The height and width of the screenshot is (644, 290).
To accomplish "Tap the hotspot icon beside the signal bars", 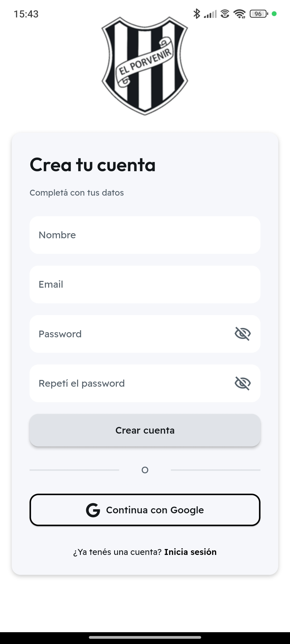I will (225, 14).
